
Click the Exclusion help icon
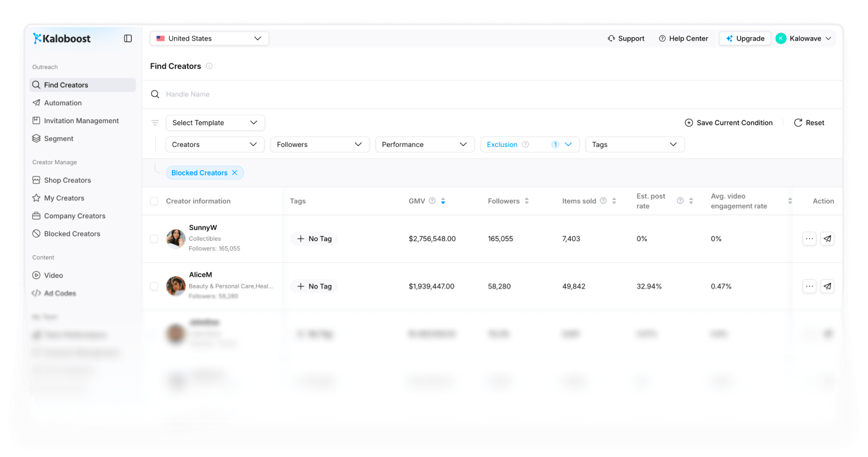coord(526,144)
